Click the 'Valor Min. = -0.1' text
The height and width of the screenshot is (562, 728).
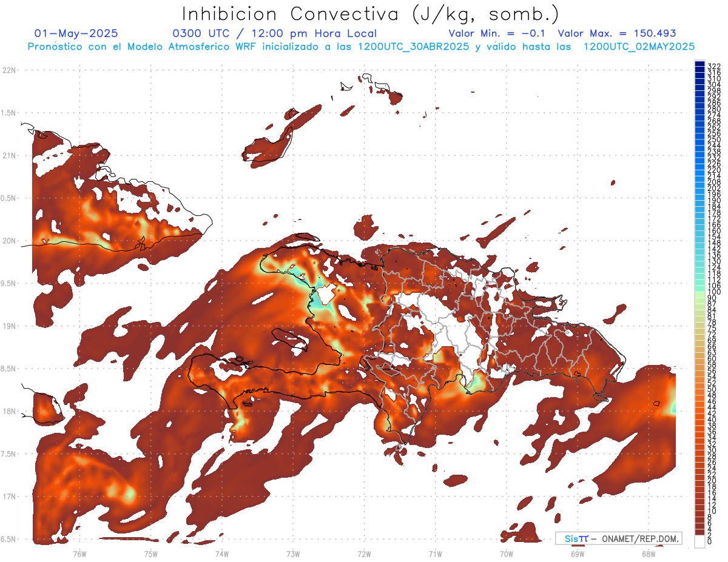(x=497, y=33)
